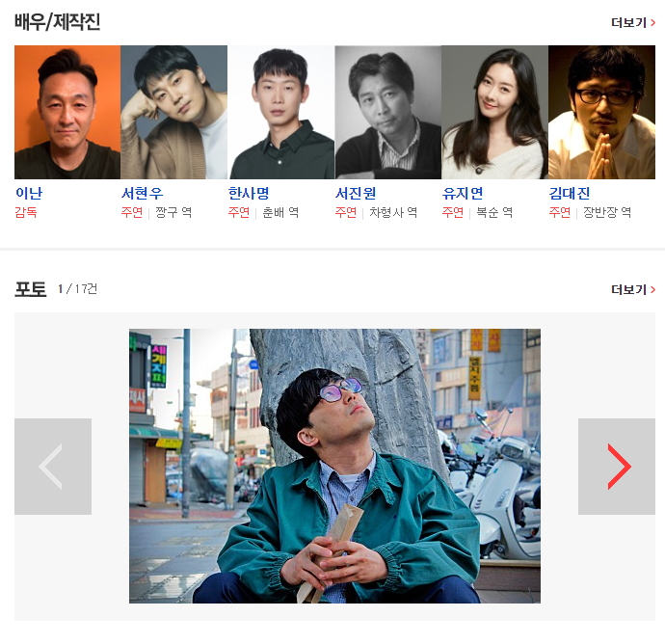Image resolution: width=665 pixels, height=644 pixels.
Task: Open 유지연 actress portrait
Action: tap(494, 112)
